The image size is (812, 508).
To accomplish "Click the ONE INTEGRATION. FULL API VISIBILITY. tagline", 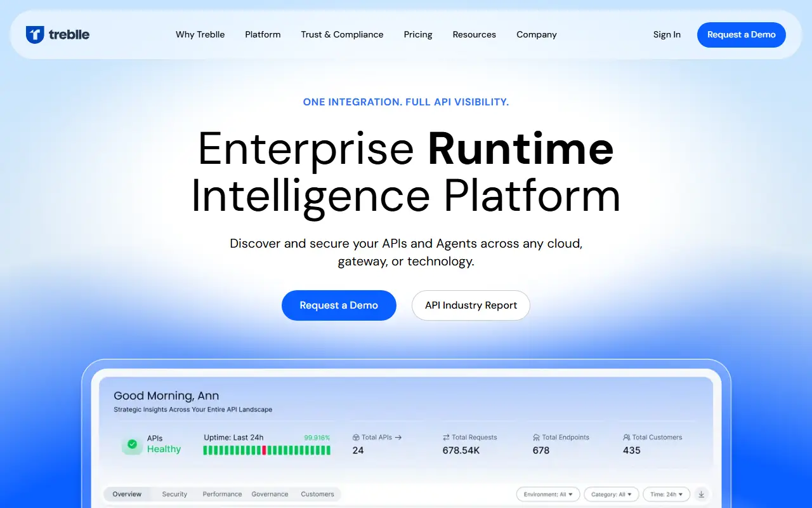I will [406, 102].
